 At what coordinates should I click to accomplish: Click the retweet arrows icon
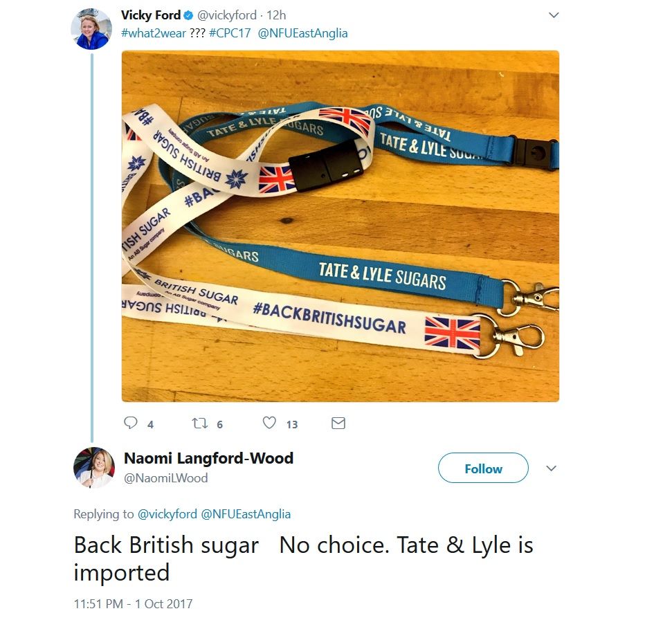200,423
